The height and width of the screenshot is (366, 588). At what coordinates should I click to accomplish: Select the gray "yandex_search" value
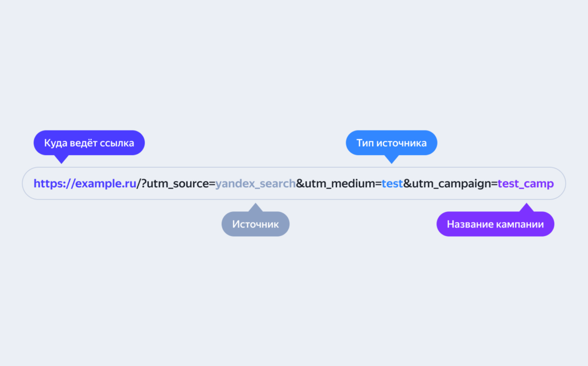(255, 184)
